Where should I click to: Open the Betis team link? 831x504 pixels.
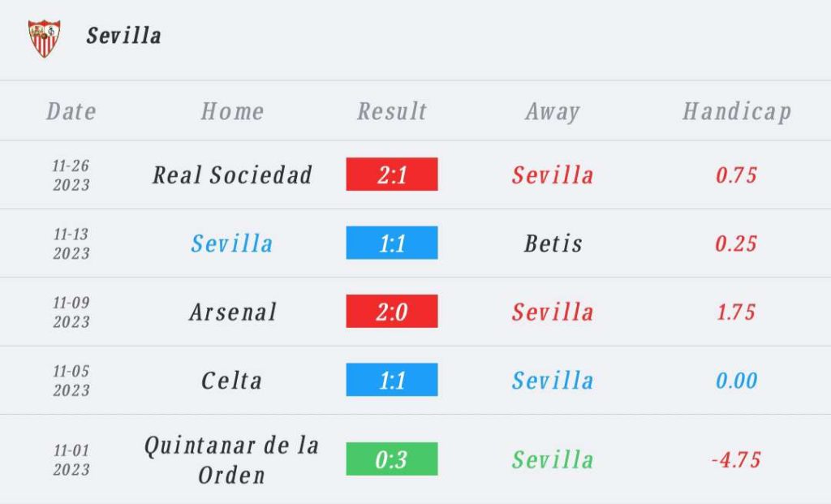[x=553, y=243]
